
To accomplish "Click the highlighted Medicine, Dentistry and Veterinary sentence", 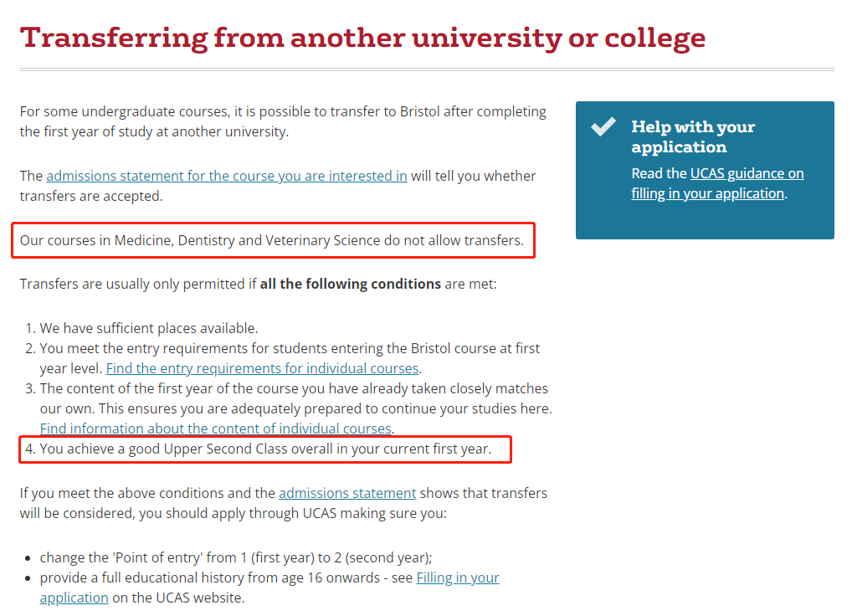I will (271, 241).
